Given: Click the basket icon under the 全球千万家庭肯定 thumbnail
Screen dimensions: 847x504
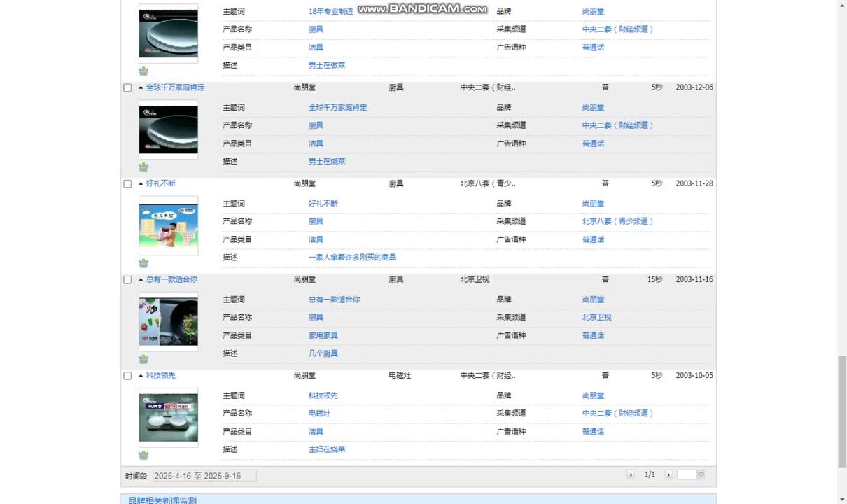Looking at the screenshot, I should 143,167.
